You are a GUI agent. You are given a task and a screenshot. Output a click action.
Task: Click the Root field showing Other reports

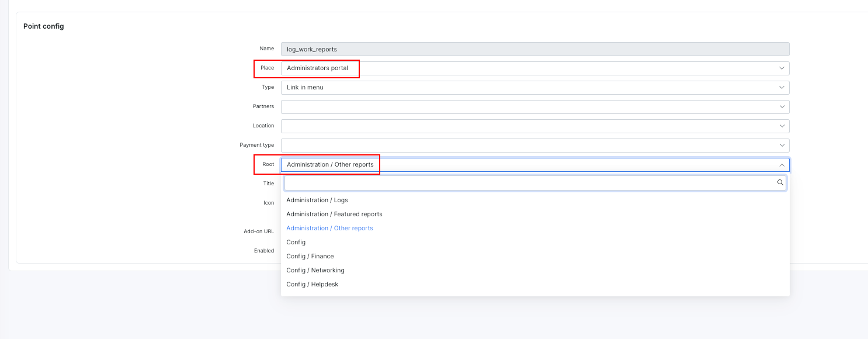coord(535,165)
